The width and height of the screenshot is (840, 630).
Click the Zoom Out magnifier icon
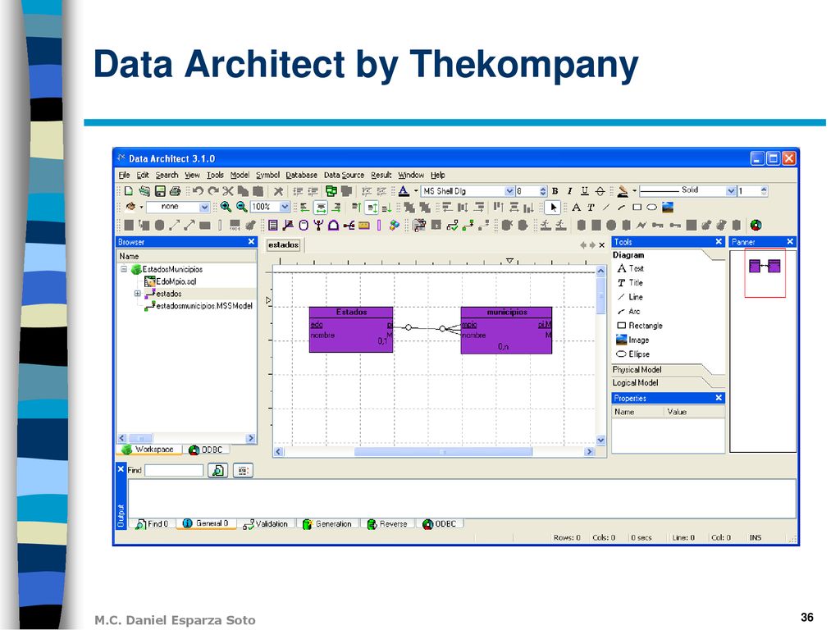[x=242, y=207]
